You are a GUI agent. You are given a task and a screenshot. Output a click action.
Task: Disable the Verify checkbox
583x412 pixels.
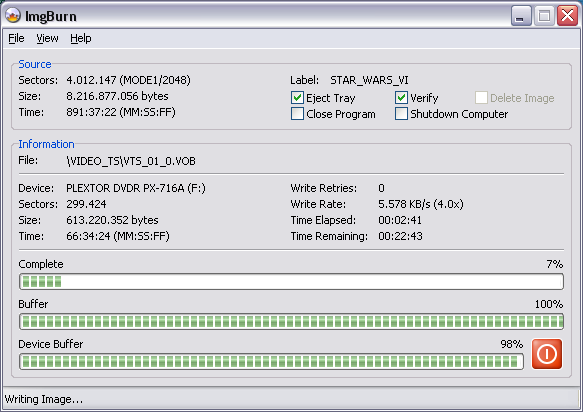(x=401, y=98)
